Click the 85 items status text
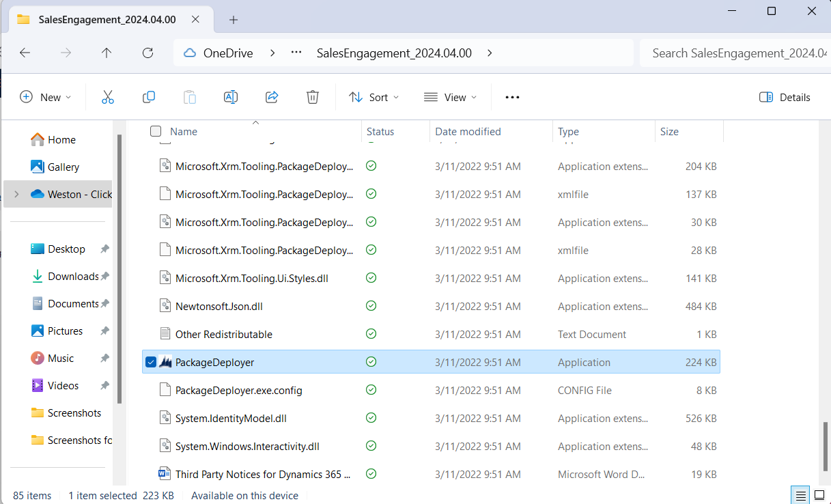The height and width of the screenshot is (504, 831). point(32,495)
